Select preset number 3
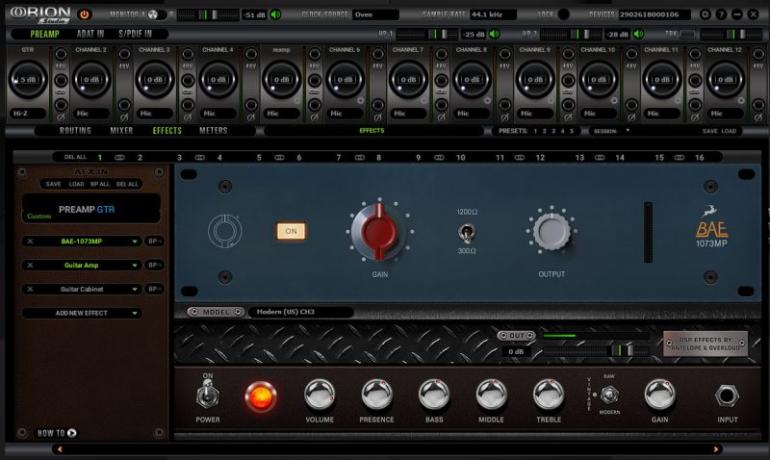Image resolution: width=770 pixels, height=460 pixels. 553,131
